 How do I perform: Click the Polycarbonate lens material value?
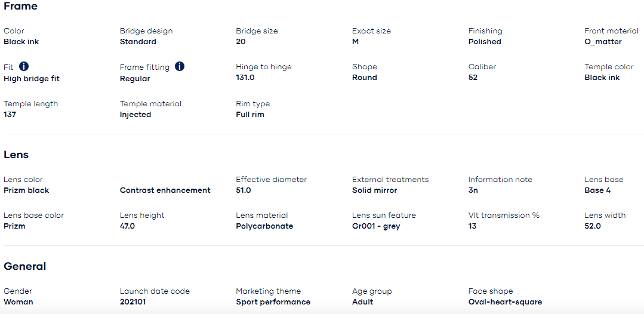[264, 226]
